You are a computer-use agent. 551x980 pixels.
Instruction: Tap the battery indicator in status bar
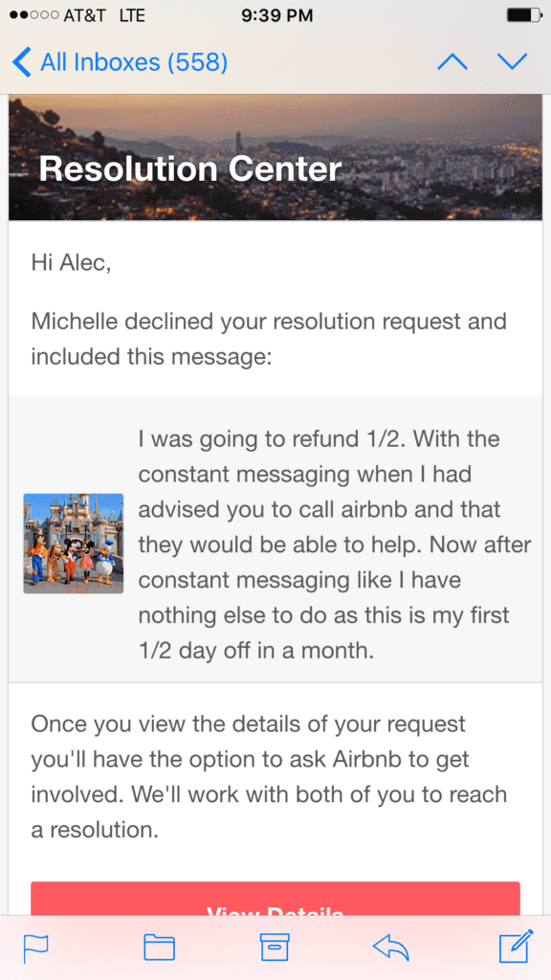tap(523, 15)
